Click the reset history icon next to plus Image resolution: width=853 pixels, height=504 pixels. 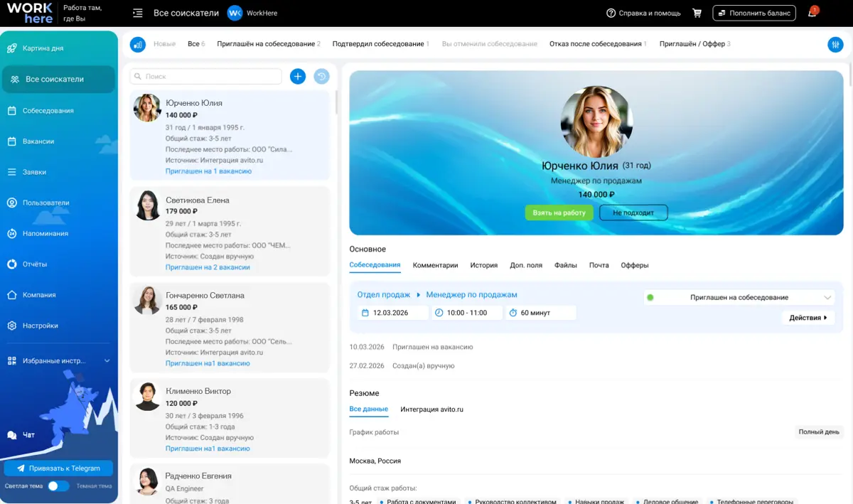point(322,76)
